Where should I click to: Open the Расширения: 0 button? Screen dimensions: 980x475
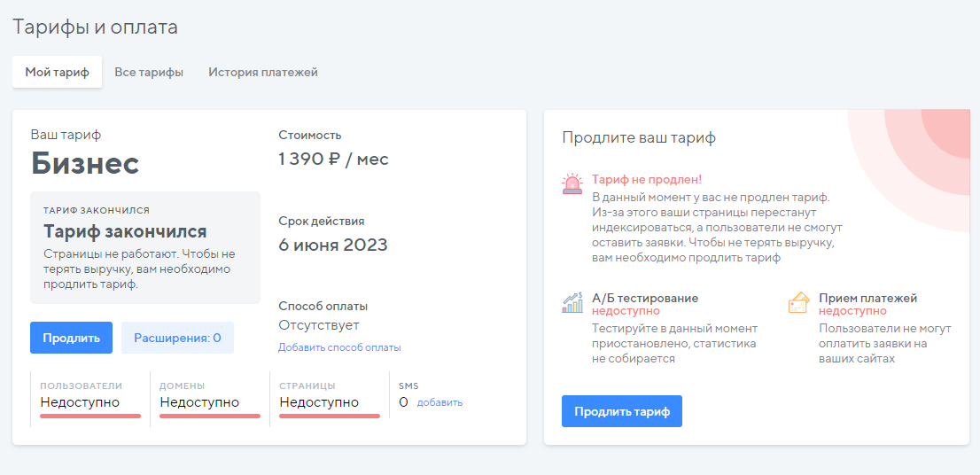(177, 338)
